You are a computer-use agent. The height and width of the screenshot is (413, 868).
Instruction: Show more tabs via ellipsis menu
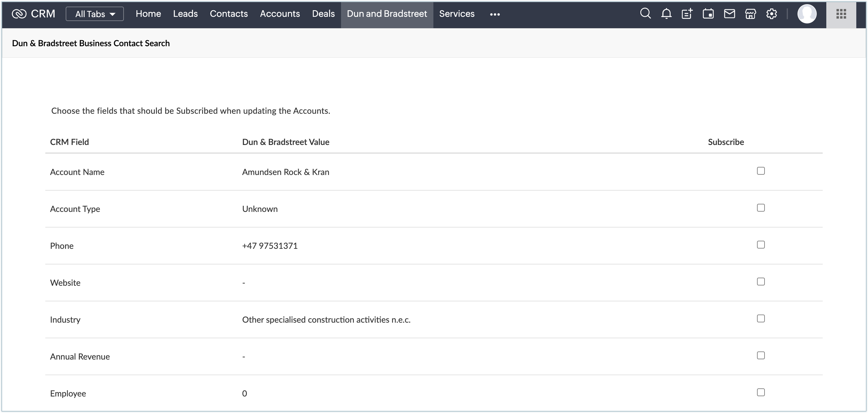(x=495, y=14)
